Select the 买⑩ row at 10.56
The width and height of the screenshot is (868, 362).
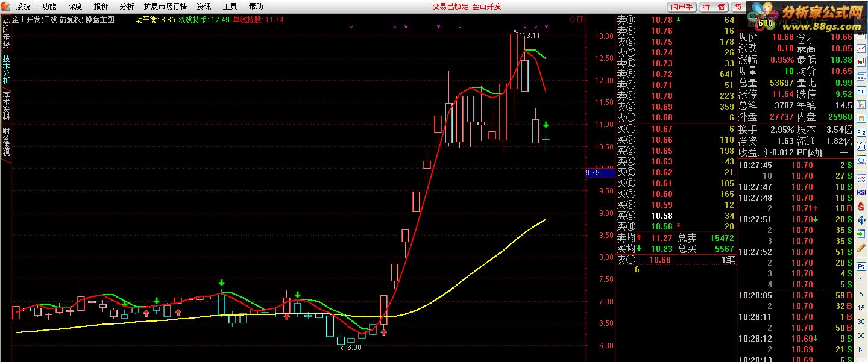676,226
